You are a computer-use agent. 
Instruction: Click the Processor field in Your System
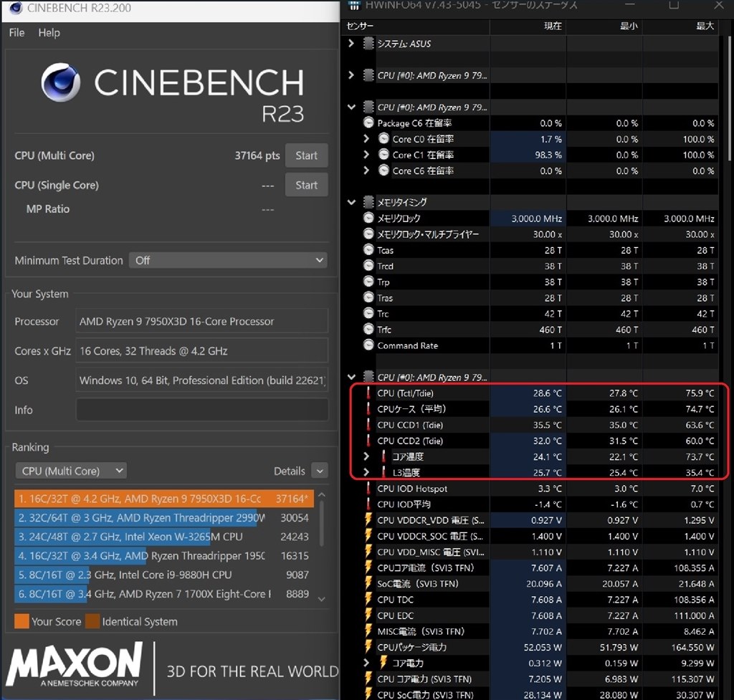pos(201,322)
